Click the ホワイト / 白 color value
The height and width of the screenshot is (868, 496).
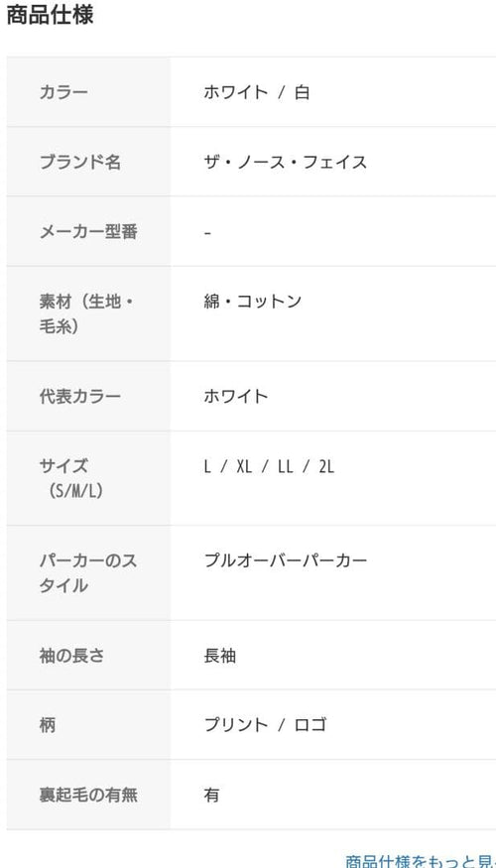click(x=256, y=92)
